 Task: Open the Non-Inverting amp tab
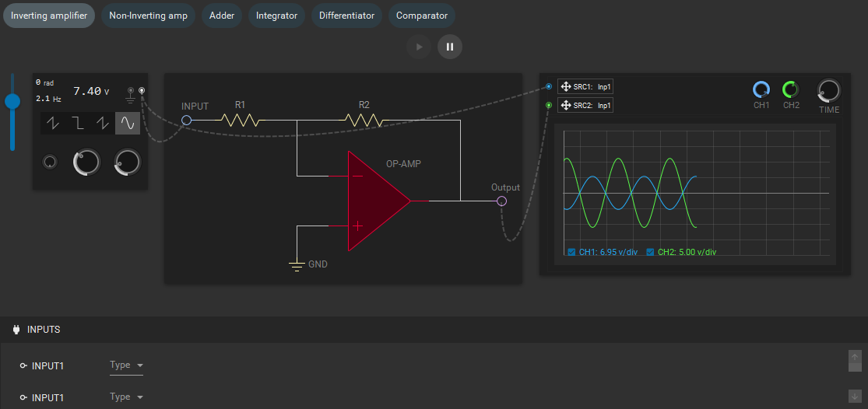click(149, 16)
